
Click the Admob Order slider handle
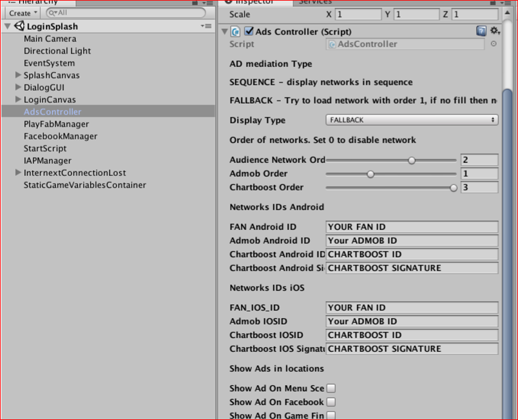pyautogui.click(x=370, y=174)
